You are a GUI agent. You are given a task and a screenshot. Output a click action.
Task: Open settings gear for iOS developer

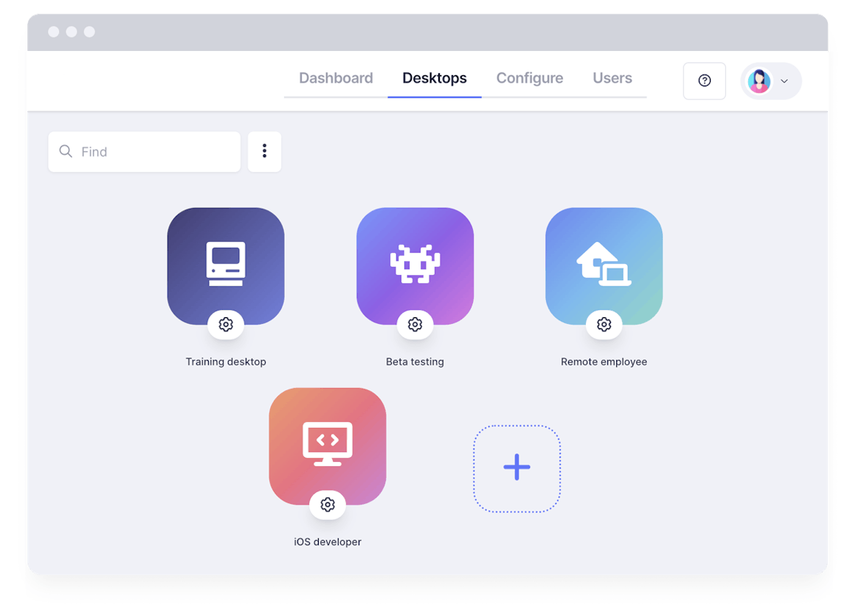[x=328, y=505]
